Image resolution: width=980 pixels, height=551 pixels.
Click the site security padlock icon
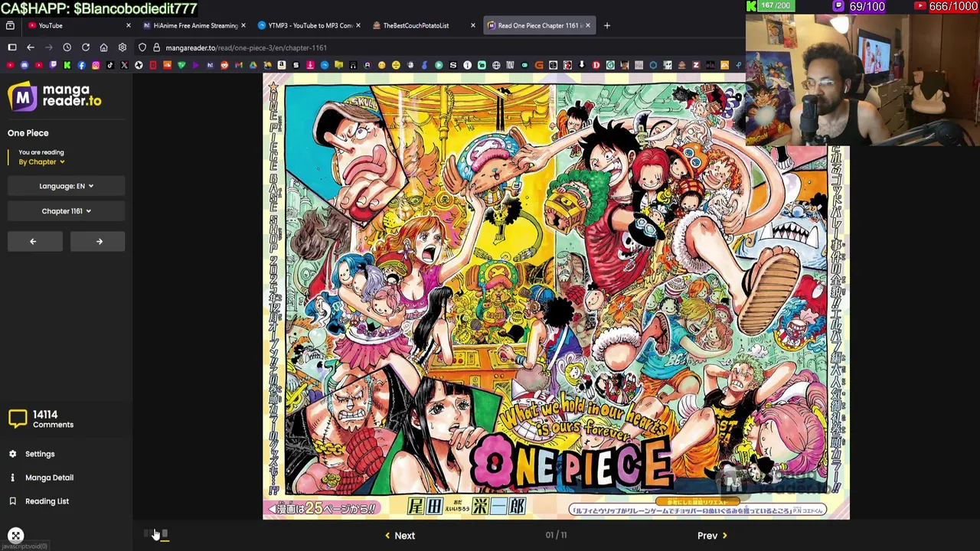coord(156,47)
